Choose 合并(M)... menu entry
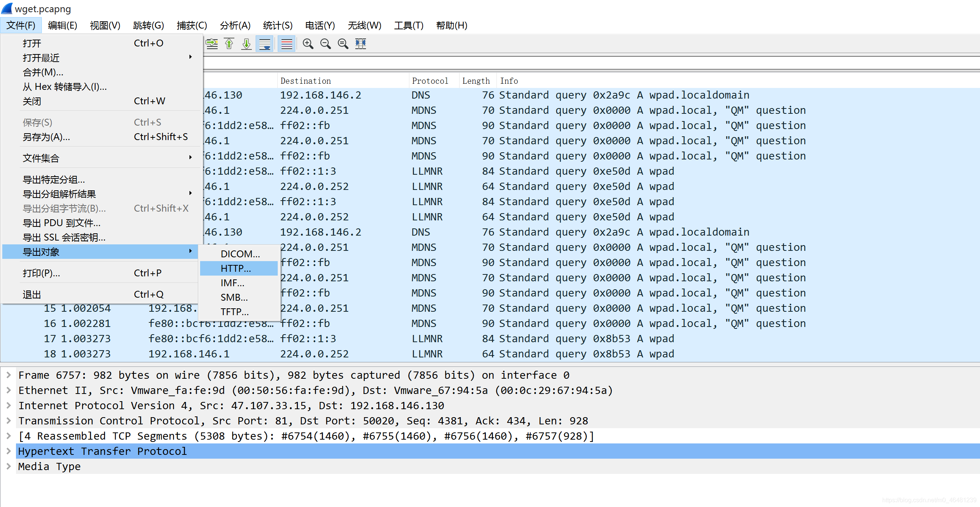980x507 pixels. pos(101,72)
